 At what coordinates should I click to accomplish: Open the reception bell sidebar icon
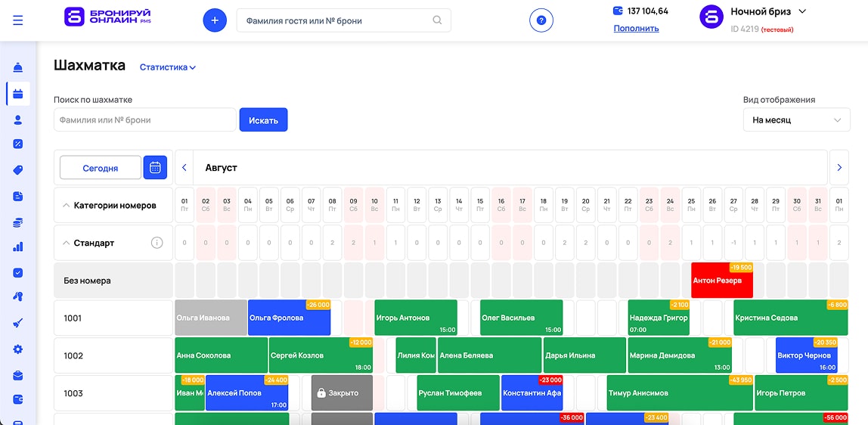point(17,67)
